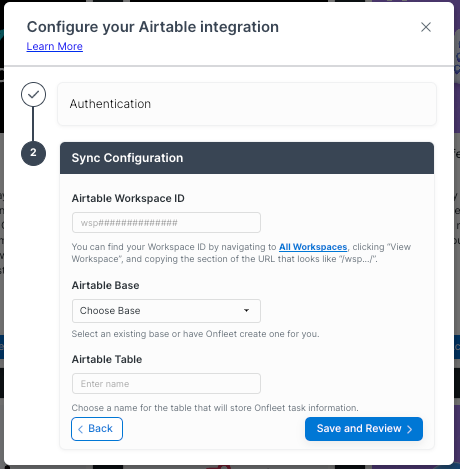Open the All Workspaces link
Screen dimensions: 460x469
click(313, 247)
